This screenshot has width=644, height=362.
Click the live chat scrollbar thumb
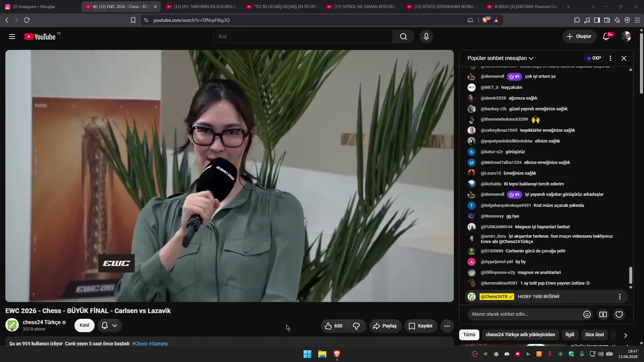tap(631, 276)
